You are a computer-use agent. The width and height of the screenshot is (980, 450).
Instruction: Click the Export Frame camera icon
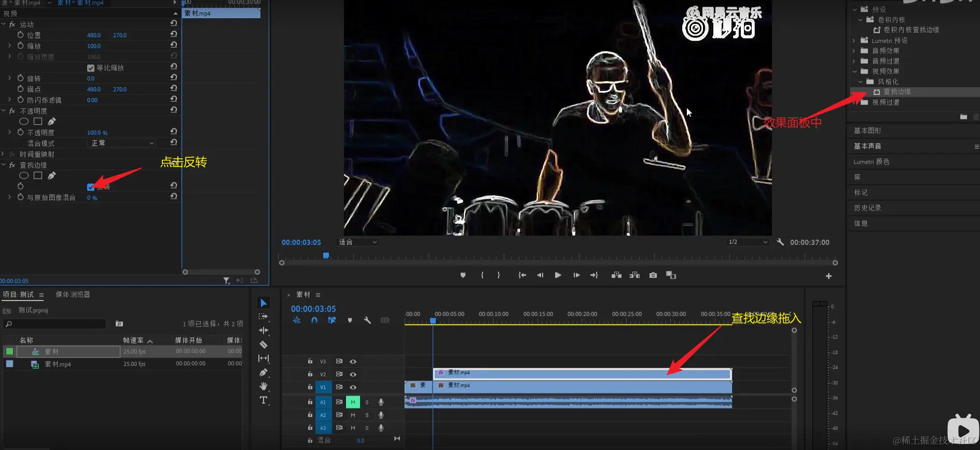pos(653,275)
